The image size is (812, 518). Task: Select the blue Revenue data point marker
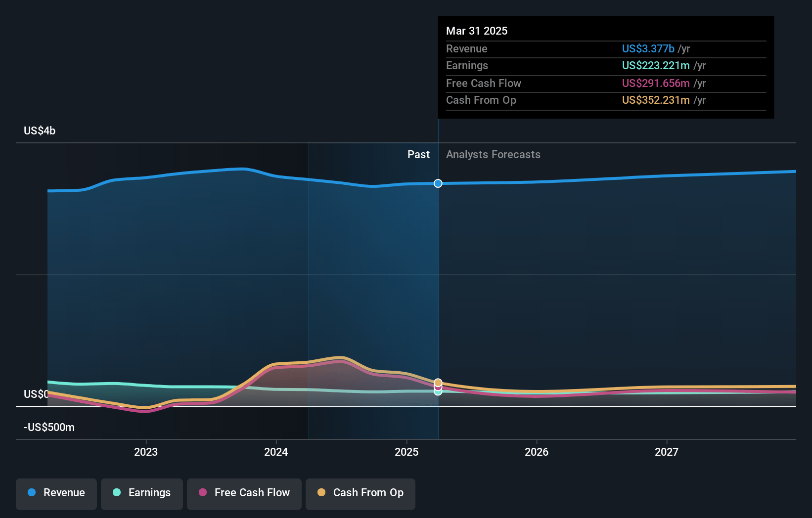(438, 183)
